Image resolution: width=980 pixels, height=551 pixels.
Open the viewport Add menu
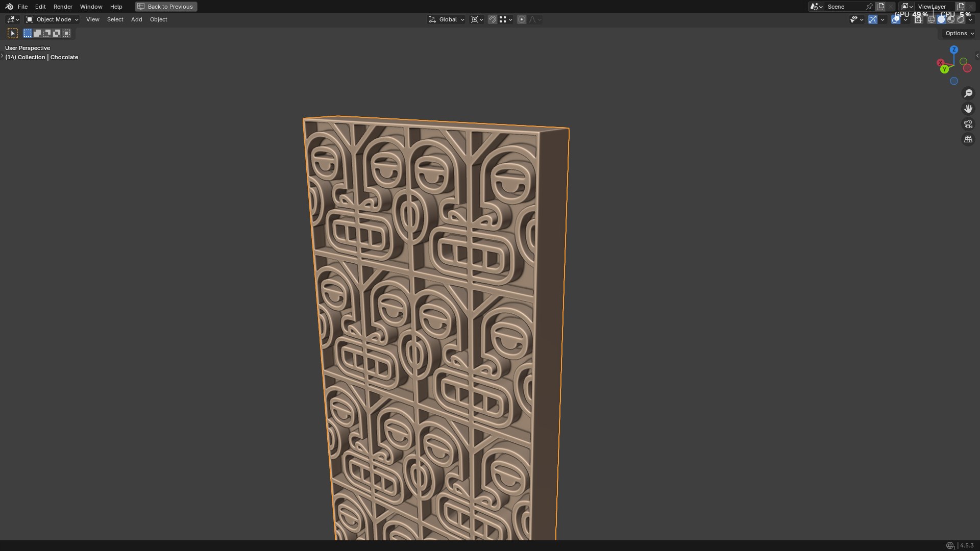click(136, 19)
